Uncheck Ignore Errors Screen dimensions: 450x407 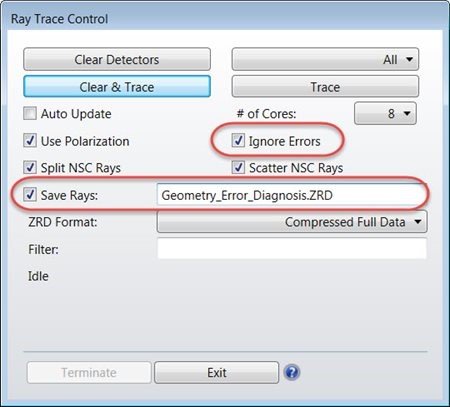(238, 141)
